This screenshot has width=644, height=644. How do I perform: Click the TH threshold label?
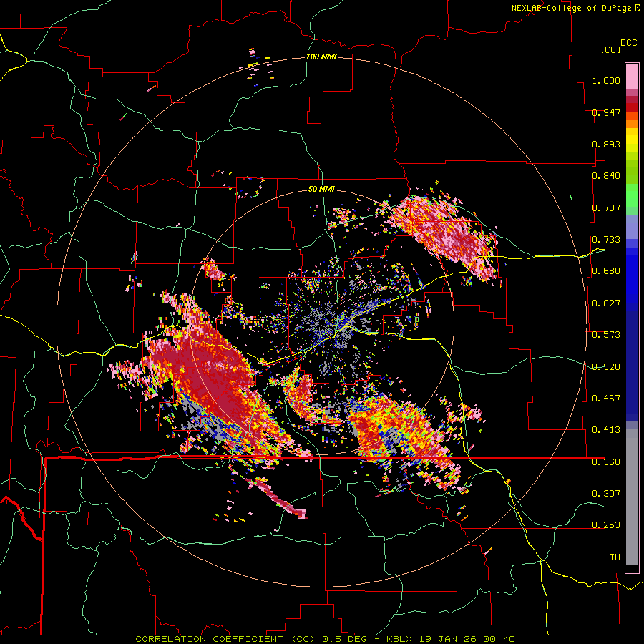click(x=615, y=557)
